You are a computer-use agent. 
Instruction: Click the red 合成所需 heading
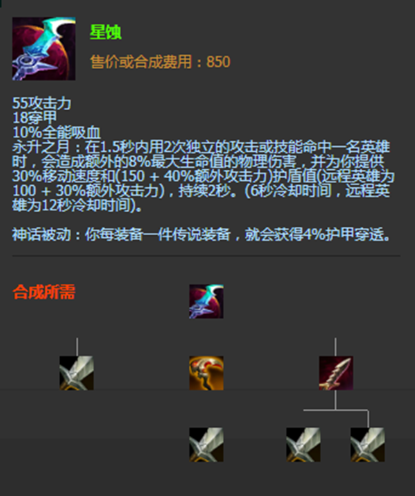pos(44,292)
